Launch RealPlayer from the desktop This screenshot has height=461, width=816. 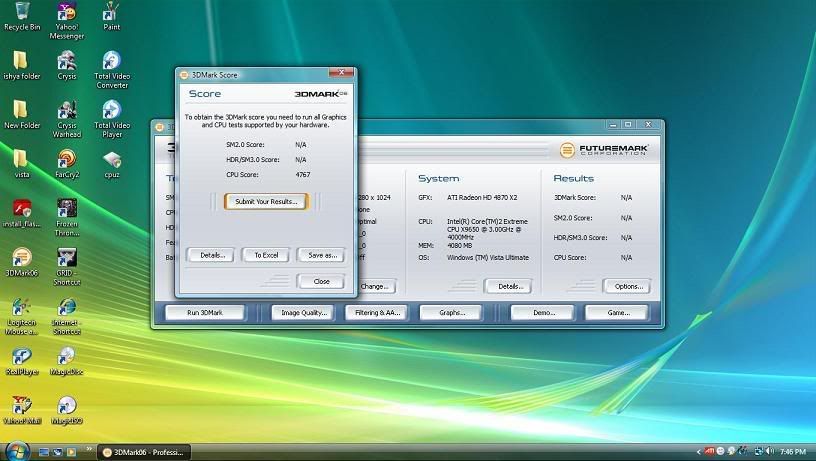(x=20, y=355)
